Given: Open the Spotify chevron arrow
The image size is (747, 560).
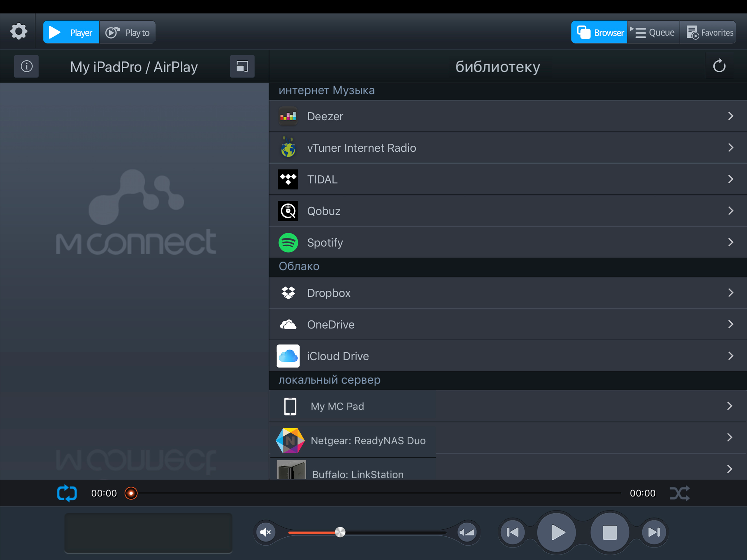Looking at the screenshot, I should [x=730, y=242].
